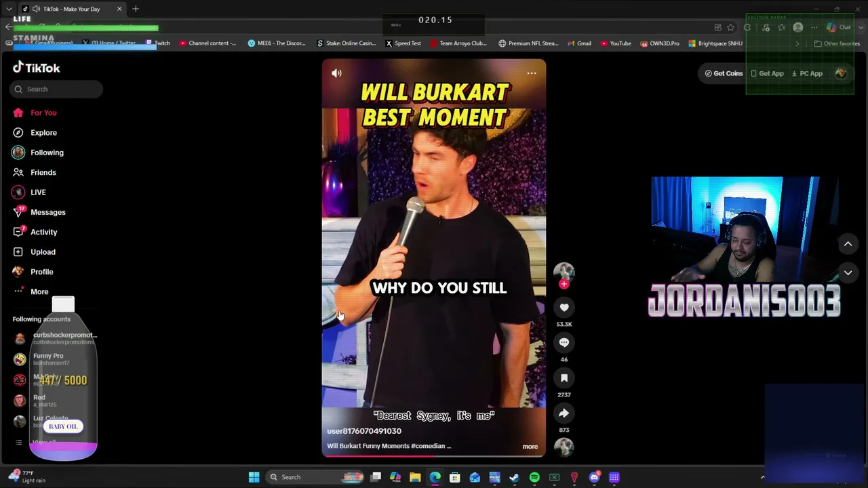Open the Windows Start menu
This screenshot has height=488, width=868.
pyautogui.click(x=254, y=477)
